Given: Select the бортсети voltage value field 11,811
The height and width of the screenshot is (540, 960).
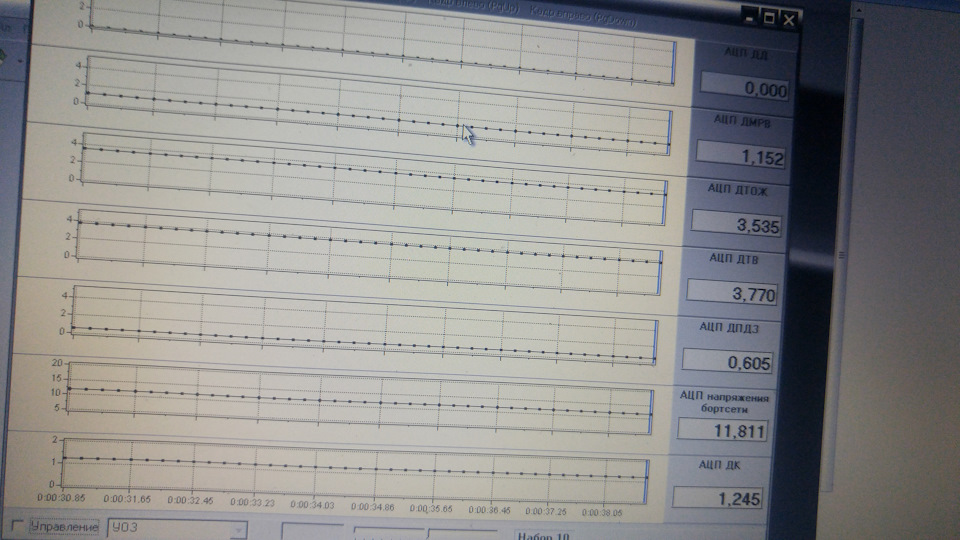Looking at the screenshot, I should [722, 429].
